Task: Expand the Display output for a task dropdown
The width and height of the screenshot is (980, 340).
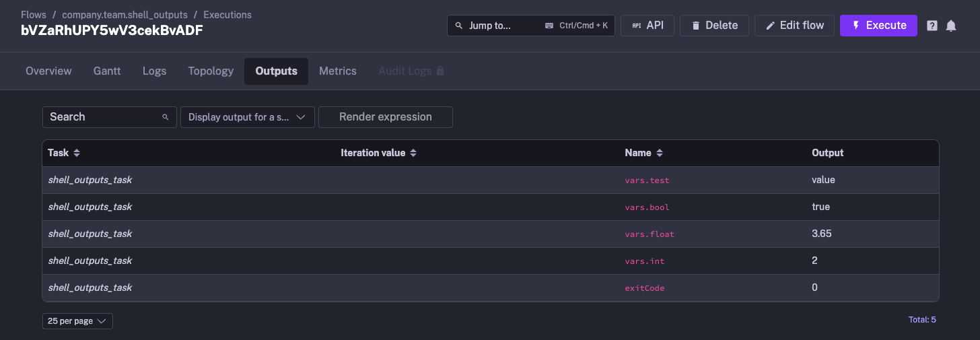Action: click(247, 117)
